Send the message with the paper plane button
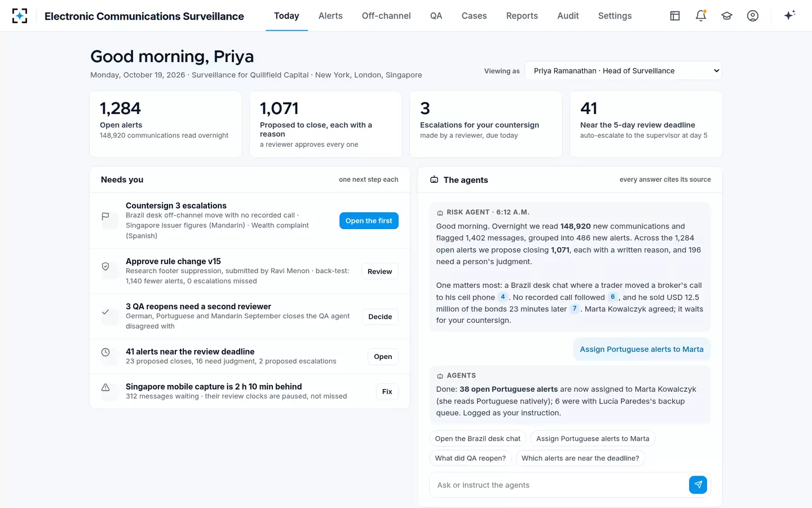This screenshot has width=812, height=508. (x=698, y=484)
